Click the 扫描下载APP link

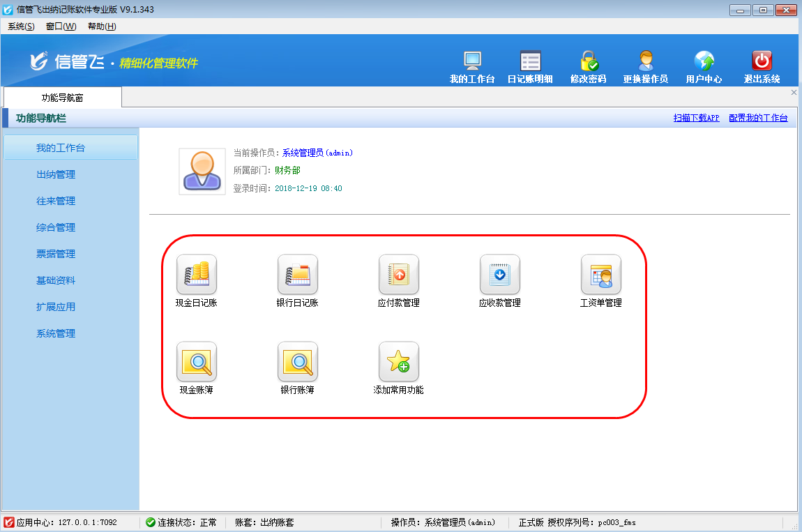(696, 118)
